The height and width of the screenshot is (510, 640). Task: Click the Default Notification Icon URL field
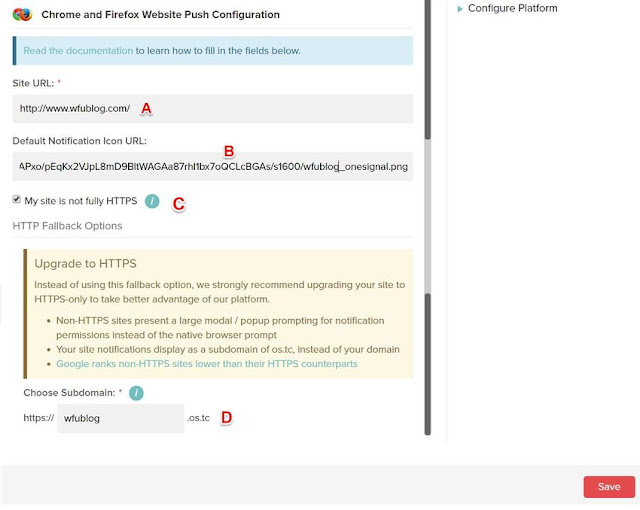coord(213,166)
